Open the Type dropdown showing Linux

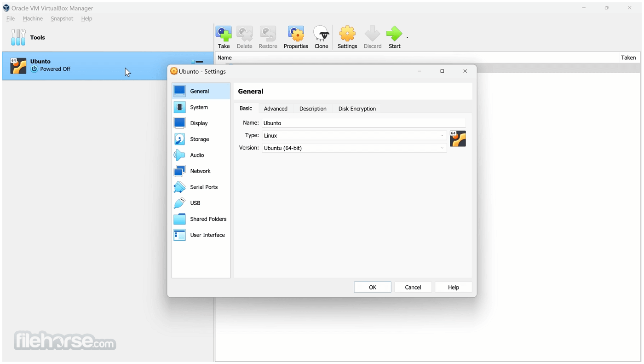click(x=354, y=136)
